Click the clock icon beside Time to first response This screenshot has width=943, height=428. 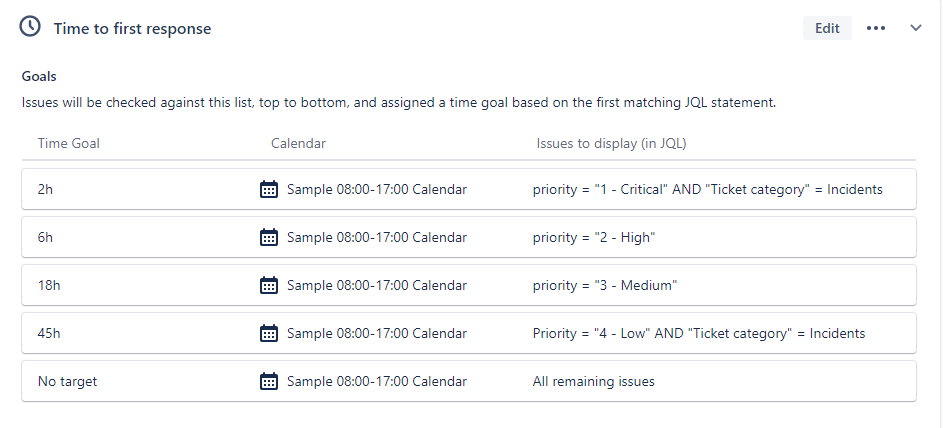click(x=30, y=26)
